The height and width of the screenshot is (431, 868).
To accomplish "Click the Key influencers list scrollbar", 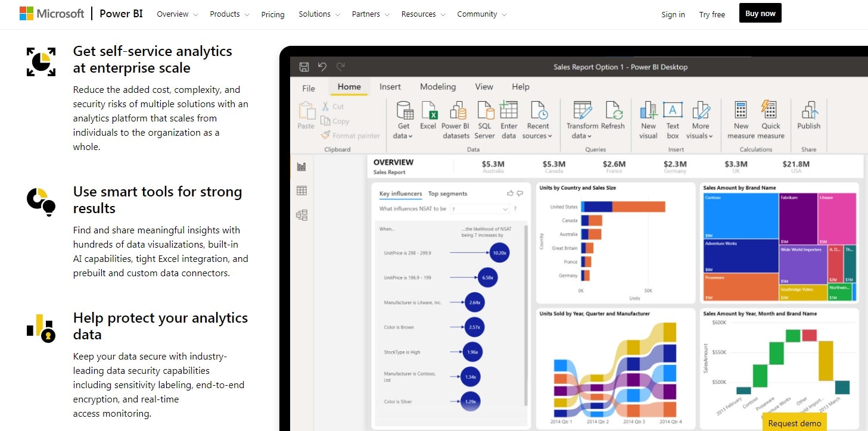I will (526, 316).
